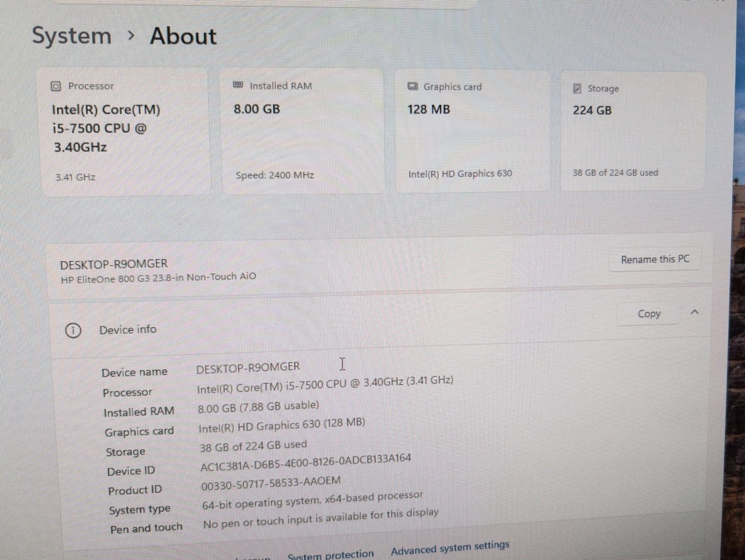Click the 64-bit operating system value
745x560 pixels.
(x=312, y=500)
